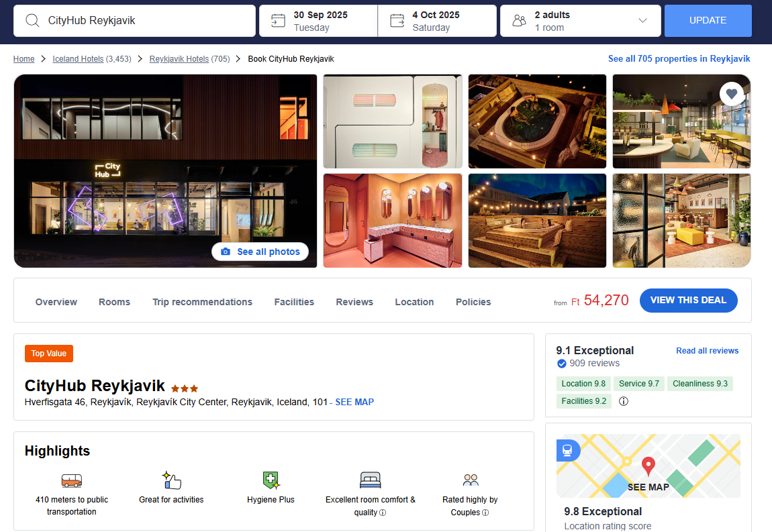Select the 30 Sep 2025 check-in date
Viewport: 772px width, 532px height.
pyautogui.click(x=319, y=21)
